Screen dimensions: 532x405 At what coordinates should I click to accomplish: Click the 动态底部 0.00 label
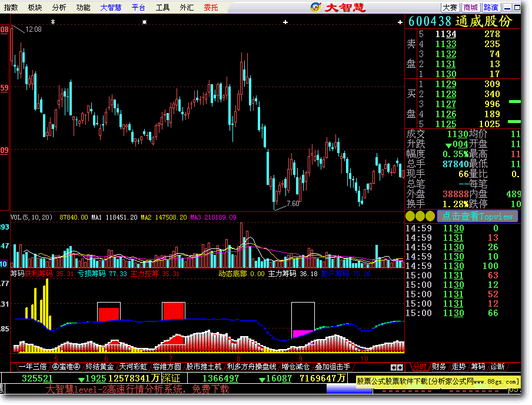241,274
